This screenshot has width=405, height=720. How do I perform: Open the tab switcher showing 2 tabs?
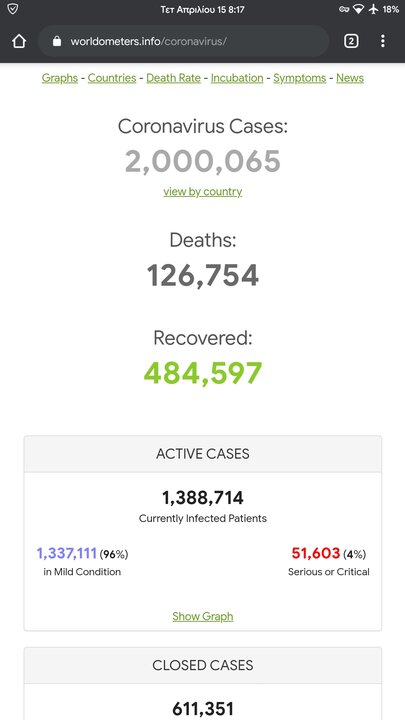coord(351,41)
